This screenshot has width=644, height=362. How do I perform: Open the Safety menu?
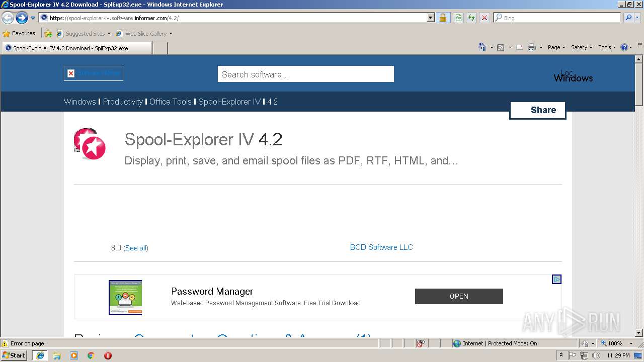(x=582, y=47)
